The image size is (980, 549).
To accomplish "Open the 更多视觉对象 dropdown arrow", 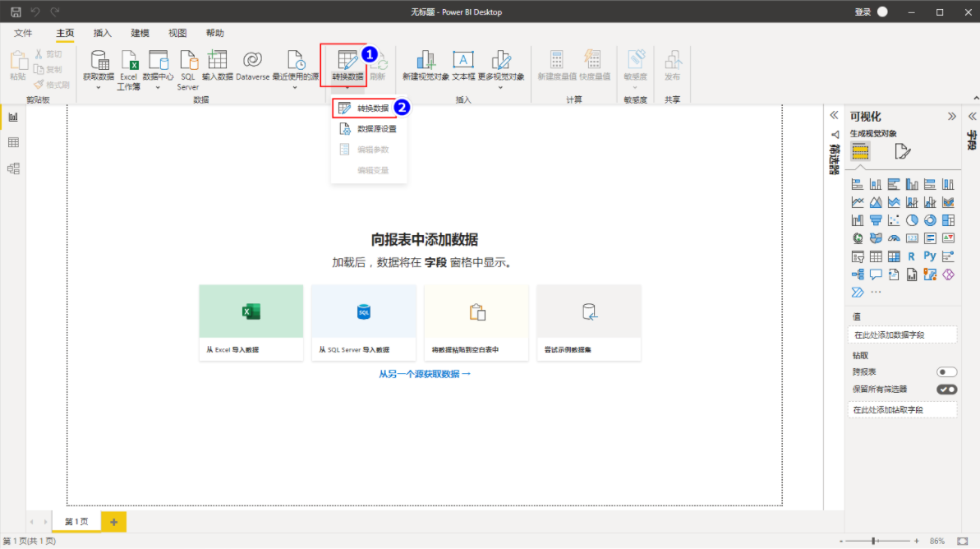I will coord(500,88).
